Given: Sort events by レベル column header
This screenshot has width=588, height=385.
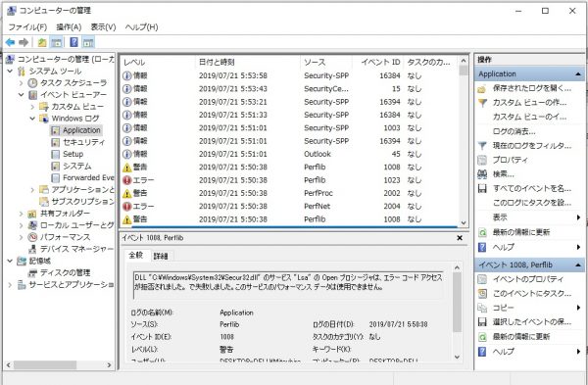Looking at the screenshot, I should click(158, 63).
